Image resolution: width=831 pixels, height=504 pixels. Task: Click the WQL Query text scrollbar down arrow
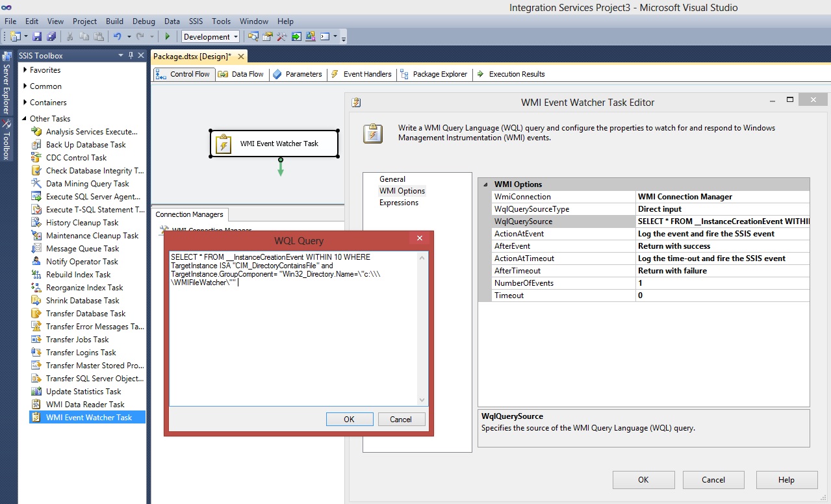[x=422, y=400]
